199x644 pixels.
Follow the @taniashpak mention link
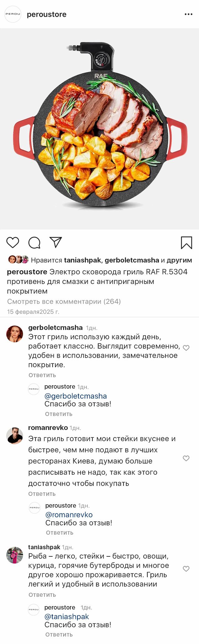67,616
